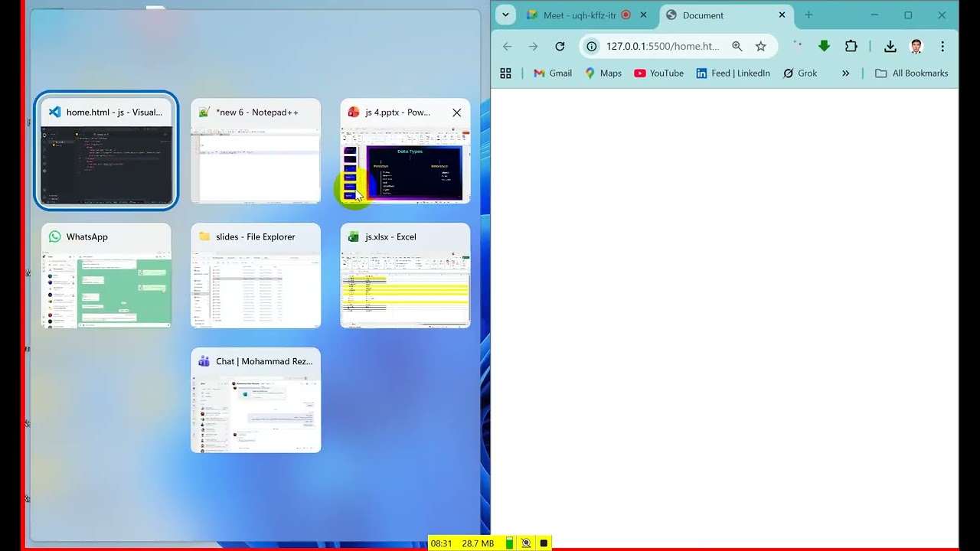Close the js 4.pptx PowerPoint thumbnail
Screen dimensions: 980x551
(x=457, y=112)
